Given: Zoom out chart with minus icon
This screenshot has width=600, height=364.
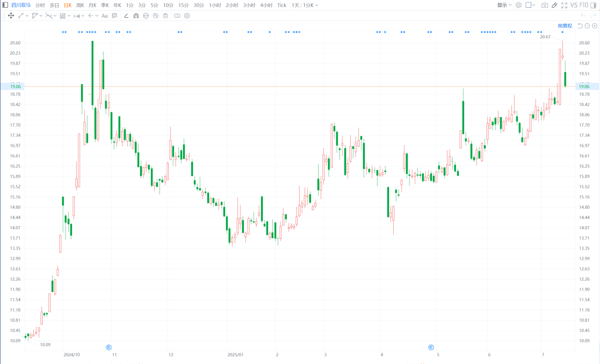Looking at the screenshot, I should point(587,26).
